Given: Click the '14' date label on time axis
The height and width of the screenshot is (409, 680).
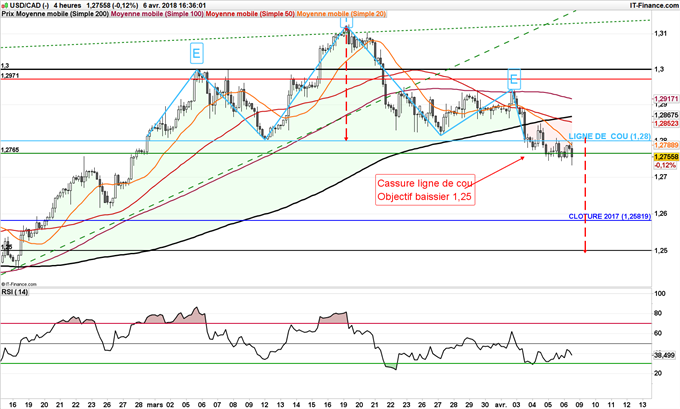Looking at the screenshot, I should coord(296,405).
